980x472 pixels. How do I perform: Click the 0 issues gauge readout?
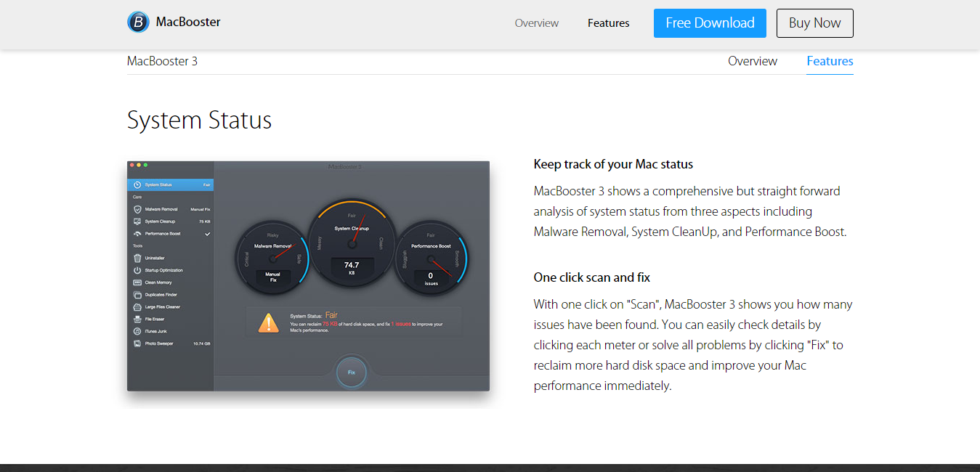pos(431,278)
